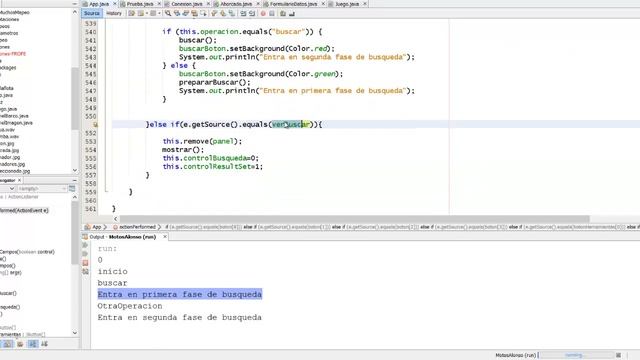Click highlighted 'Entra en primera fase' output line

coord(180,294)
